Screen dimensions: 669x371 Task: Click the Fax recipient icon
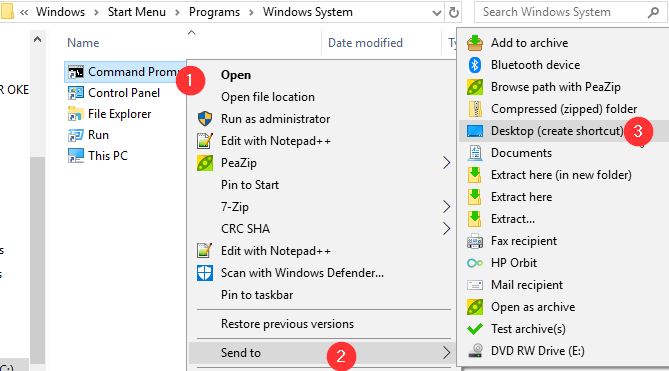tap(475, 241)
